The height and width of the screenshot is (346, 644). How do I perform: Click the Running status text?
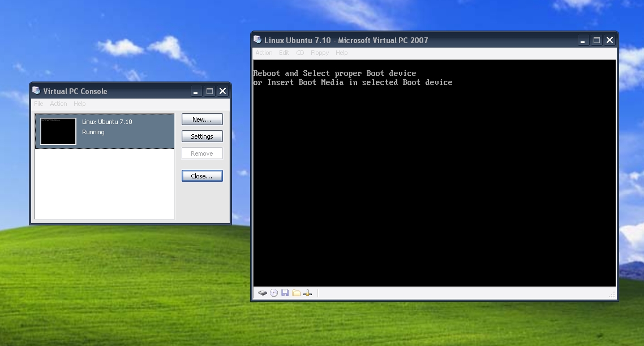pos(93,132)
